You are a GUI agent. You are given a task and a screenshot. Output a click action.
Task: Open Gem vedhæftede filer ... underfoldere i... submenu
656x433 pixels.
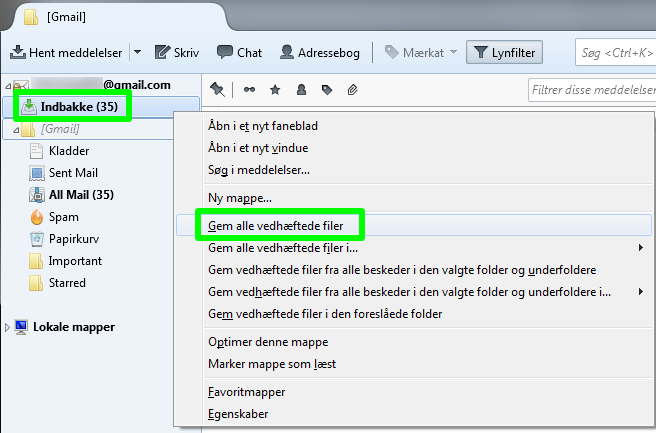414,292
